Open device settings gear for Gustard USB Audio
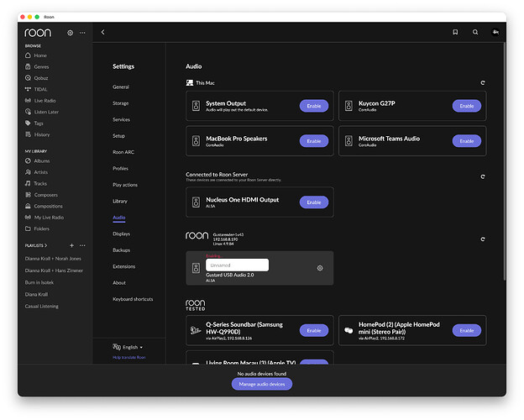This screenshot has height=420, width=524. tap(320, 268)
